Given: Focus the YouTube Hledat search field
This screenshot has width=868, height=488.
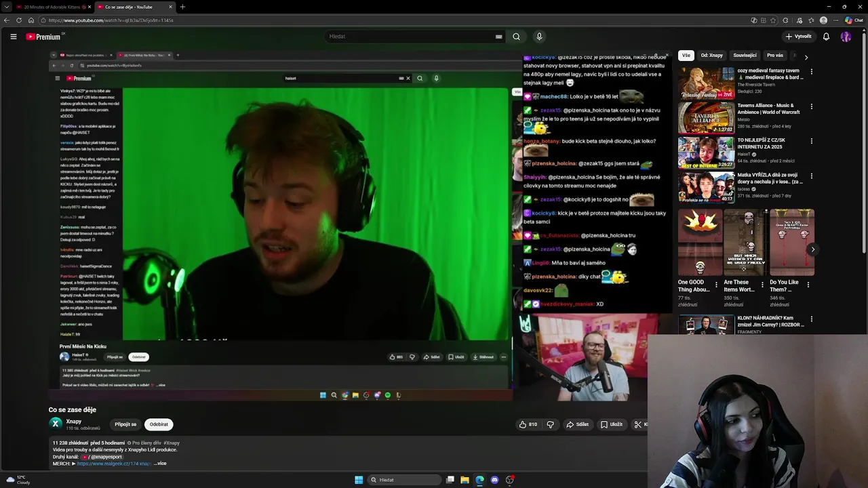Looking at the screenshot, I should pos(410,37).
